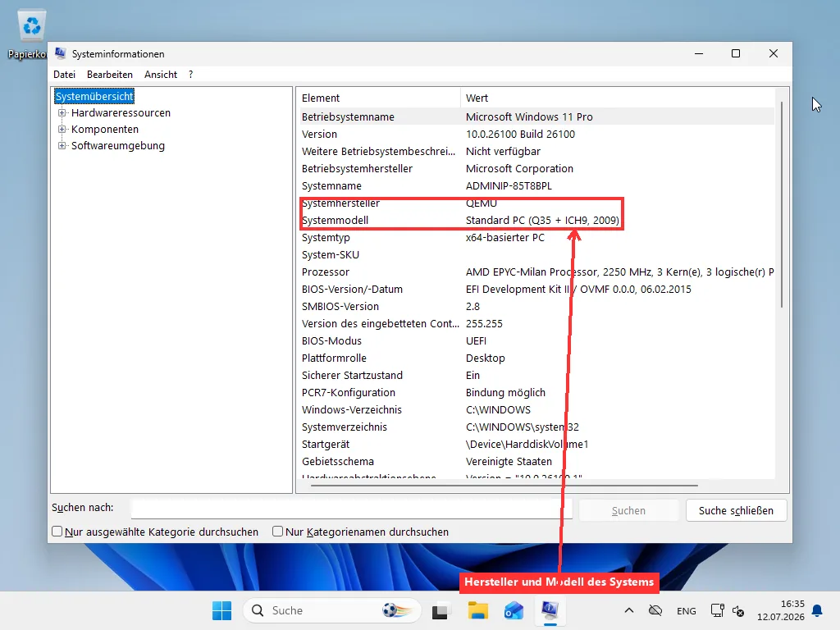Open the Datei menu
The height and width of the screenshot is (630, 840).
click(64, 75)
